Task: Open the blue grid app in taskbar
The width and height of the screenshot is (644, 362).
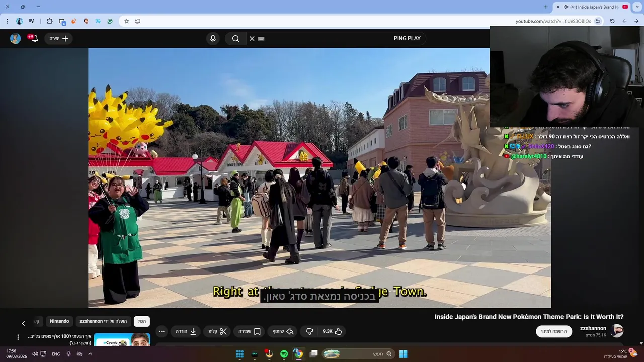Action: [240, 354]
